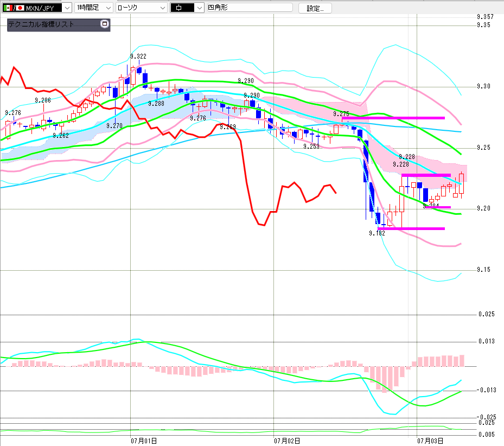Open the MXN/JPY pair dropdown arrow
This screenshot has width=504, height=446.
point(67,8)
